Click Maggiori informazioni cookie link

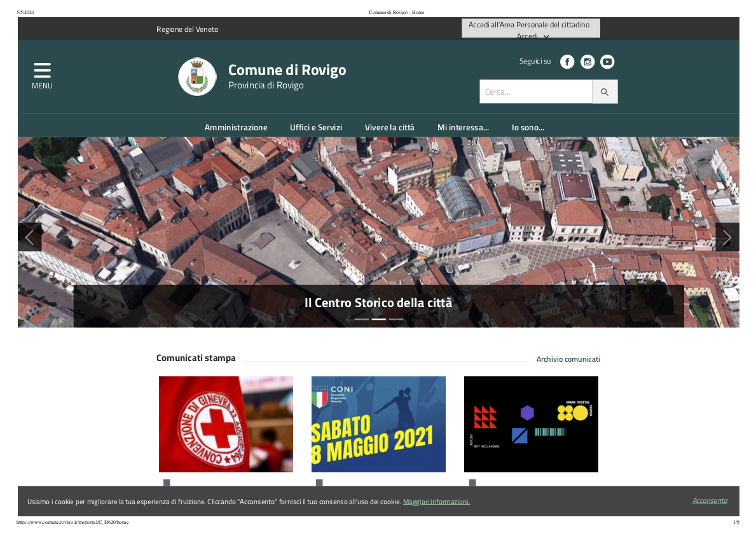436,502
